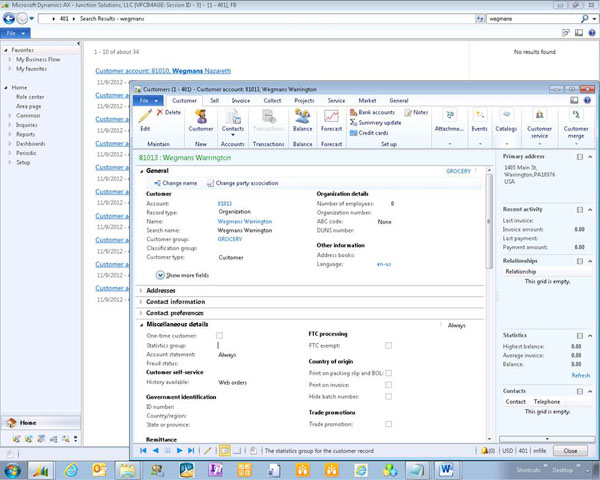
Task: Launch the Customer merge icon
Action: [576, 115]
